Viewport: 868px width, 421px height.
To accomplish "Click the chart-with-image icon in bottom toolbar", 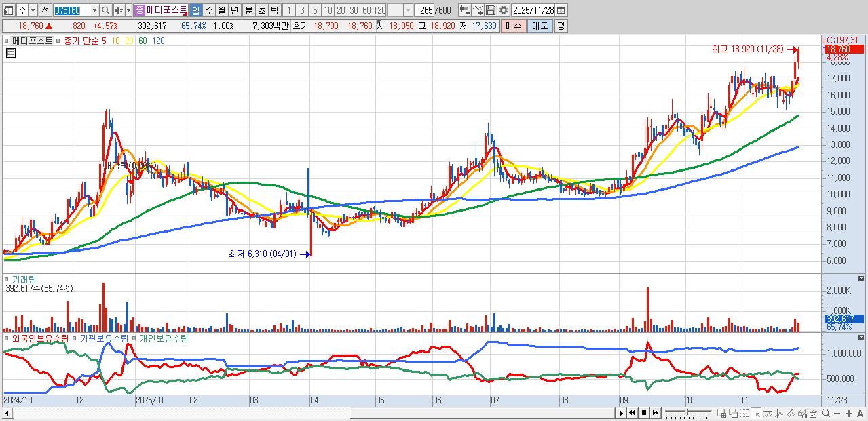I will [x=814, y=414].
